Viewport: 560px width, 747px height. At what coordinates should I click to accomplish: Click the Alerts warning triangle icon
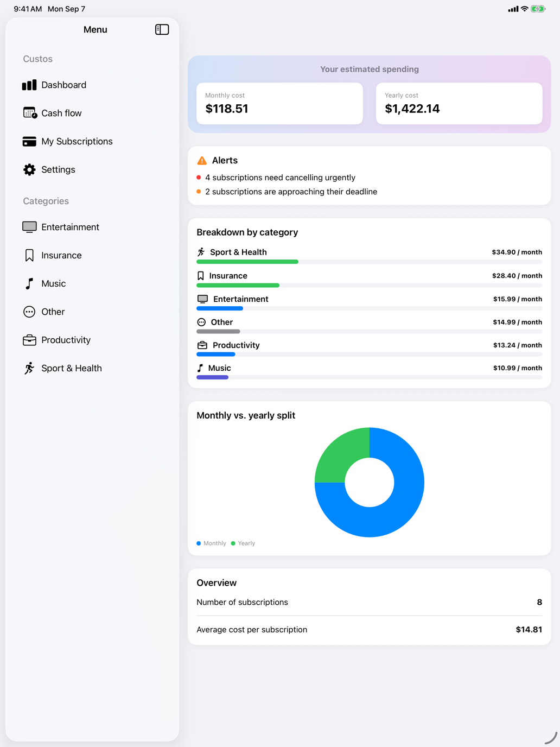[x=202, y=160]
